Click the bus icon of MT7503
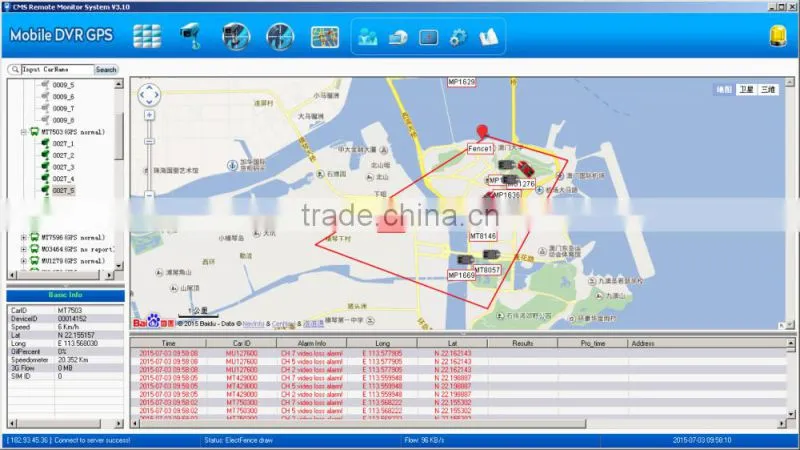800x450 pixels. 34,132
